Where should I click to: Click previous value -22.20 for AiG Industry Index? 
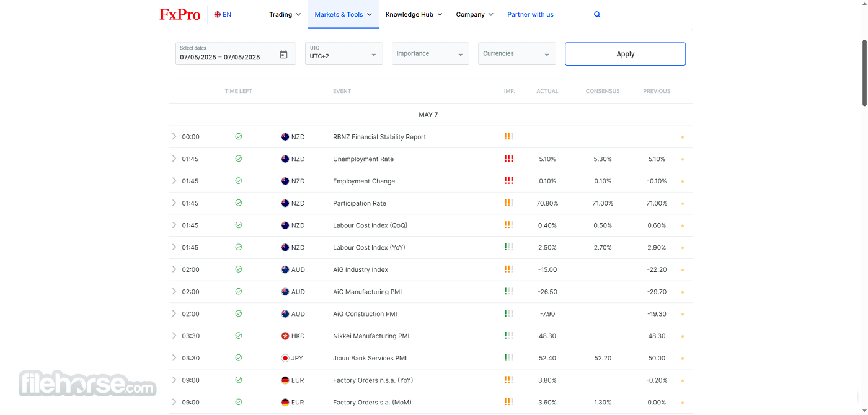[x=657, y=269]
